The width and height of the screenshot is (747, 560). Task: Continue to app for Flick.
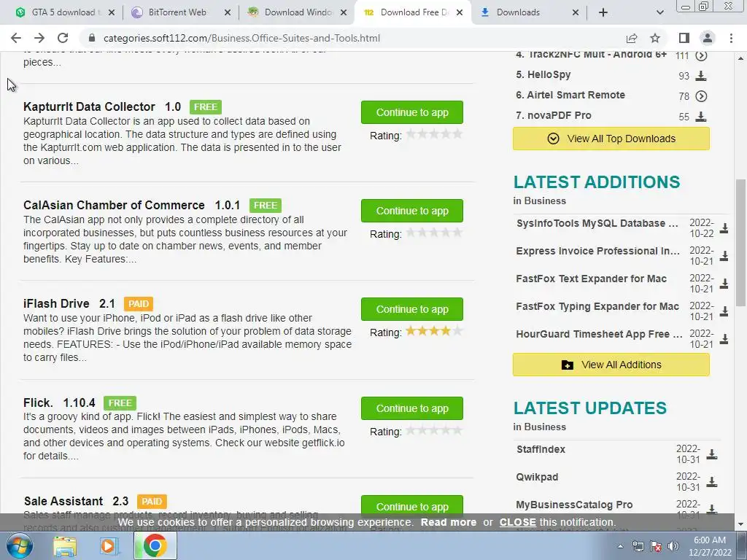(x=412, y=408)
